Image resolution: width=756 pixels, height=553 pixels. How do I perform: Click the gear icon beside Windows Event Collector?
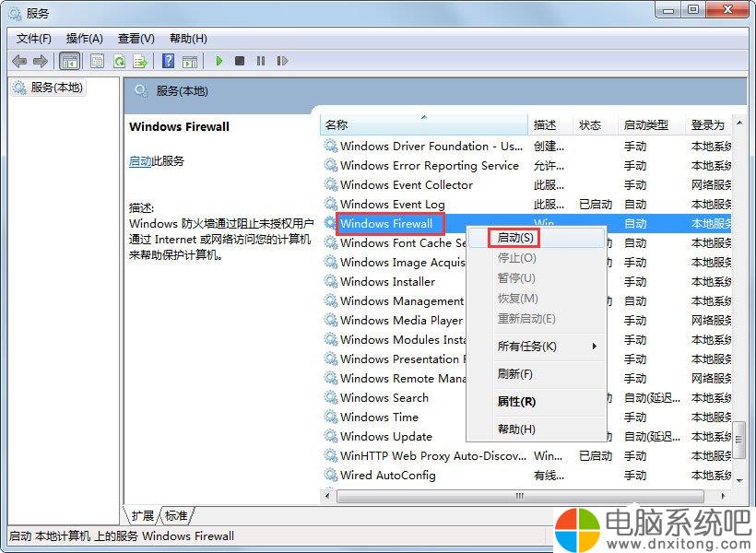pyautogui.click(x=331, y=184)
